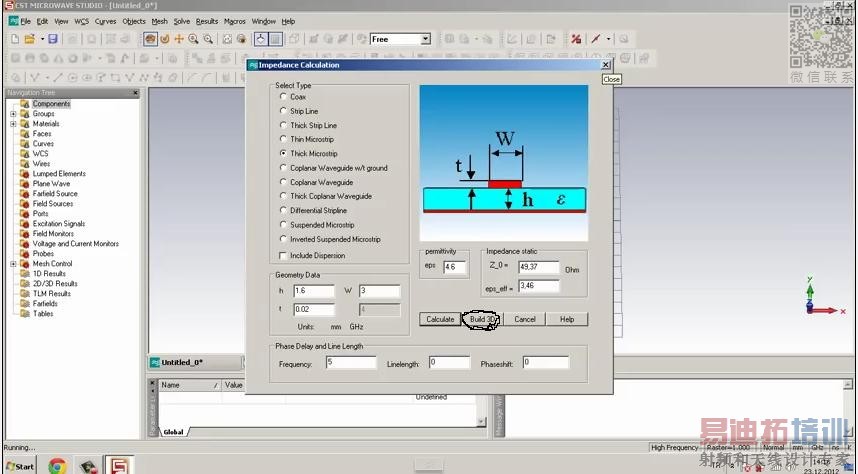The image size is (858, 474).
Task: Close the Impedance Calculation dialog
Action: [605, 65]
